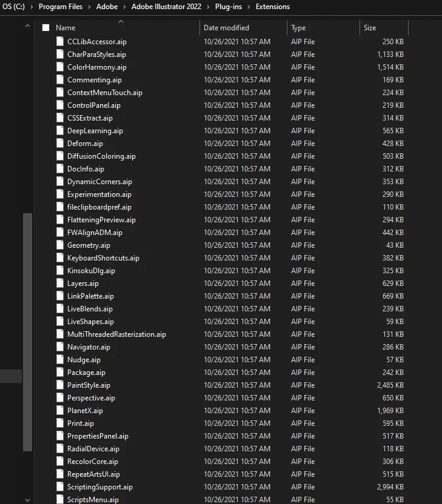Click the file icon beside Geometry.aip

click(x=60, y=245)
